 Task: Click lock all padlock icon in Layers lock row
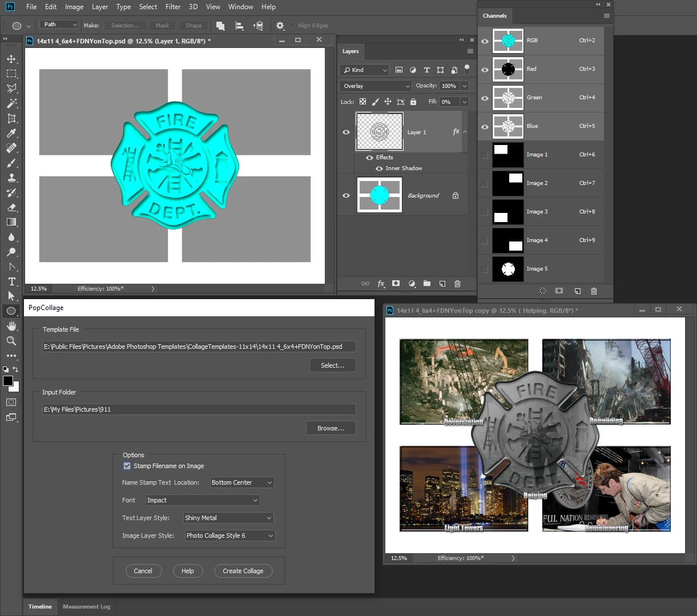pos(413,102)
